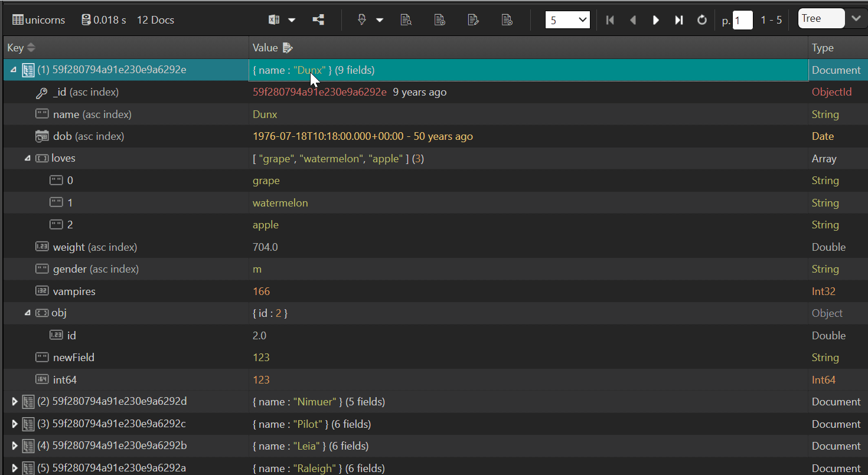Click the unicorns collection table icon
Viewport: 868px width, 475px height.
pos(18,20)
